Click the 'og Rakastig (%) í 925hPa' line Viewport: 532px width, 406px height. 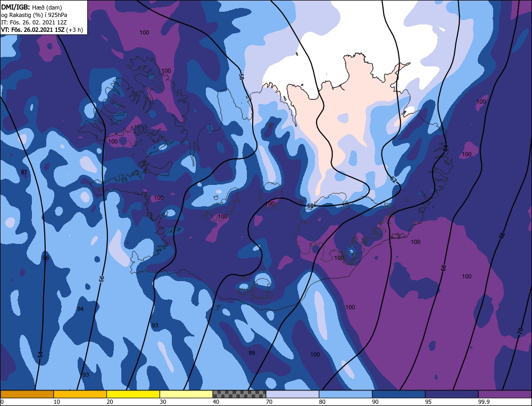34,15
